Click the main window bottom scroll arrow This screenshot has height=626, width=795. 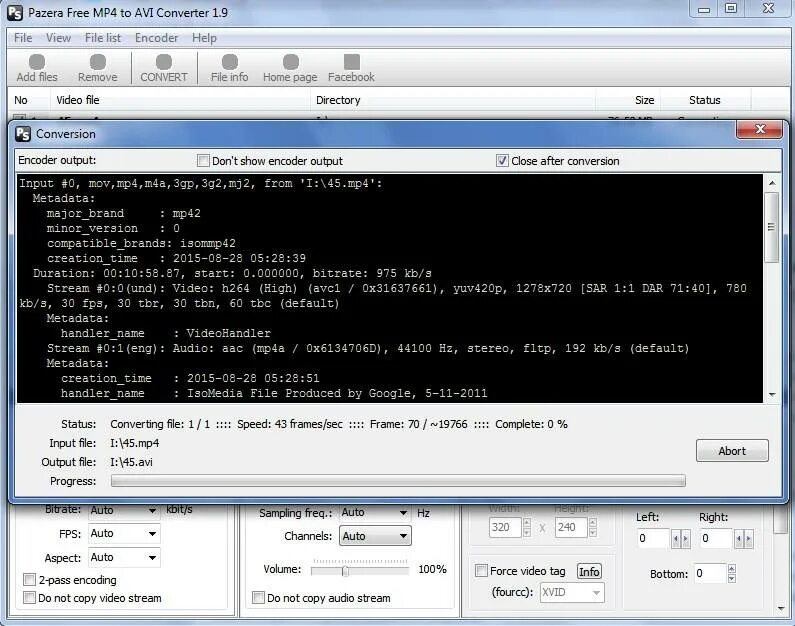point(781,609)
